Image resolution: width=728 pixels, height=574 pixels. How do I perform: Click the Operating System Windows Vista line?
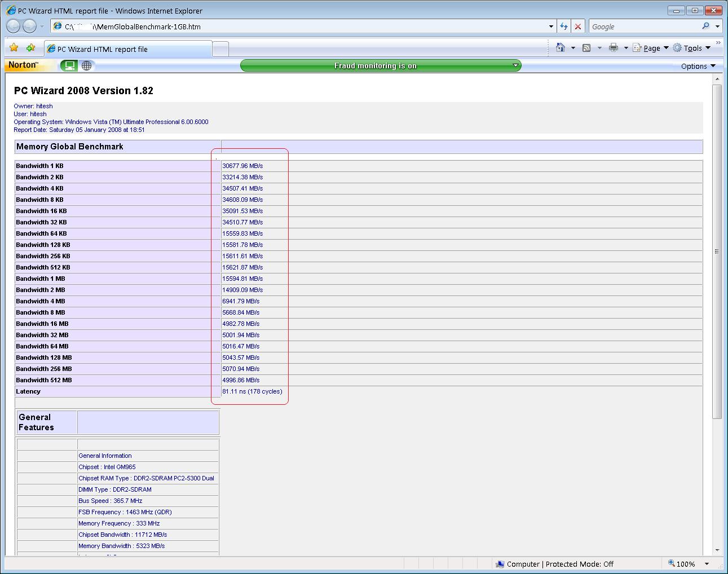click(111, 122)
